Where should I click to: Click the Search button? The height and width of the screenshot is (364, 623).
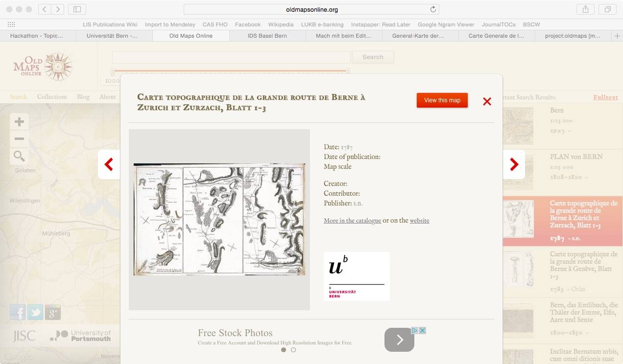(373, 57)
